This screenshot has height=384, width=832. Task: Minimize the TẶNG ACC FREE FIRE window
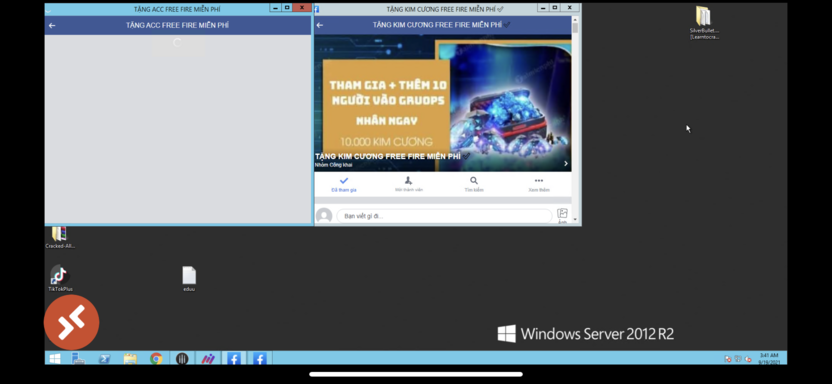pyautogui.click(x=275, y=8)
